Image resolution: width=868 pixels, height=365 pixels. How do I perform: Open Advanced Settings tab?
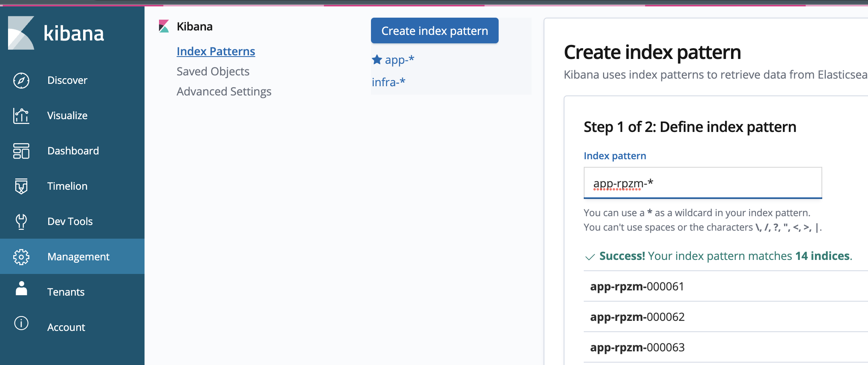click(224, 91)
